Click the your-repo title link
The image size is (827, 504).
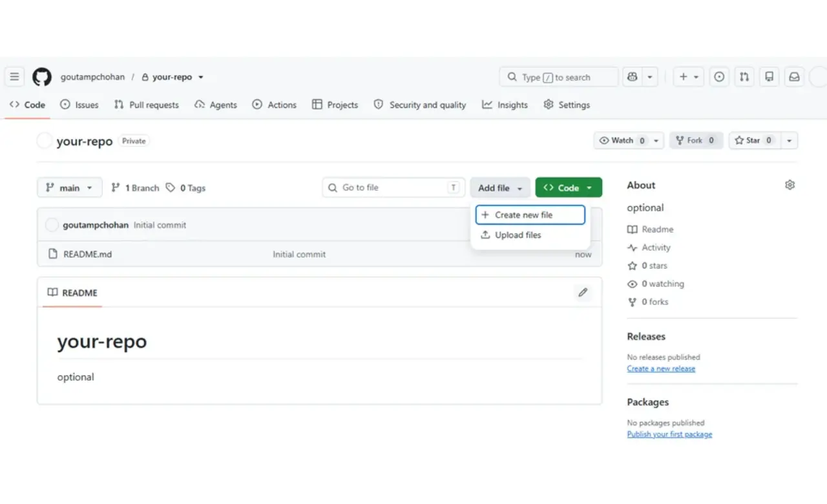85,141
